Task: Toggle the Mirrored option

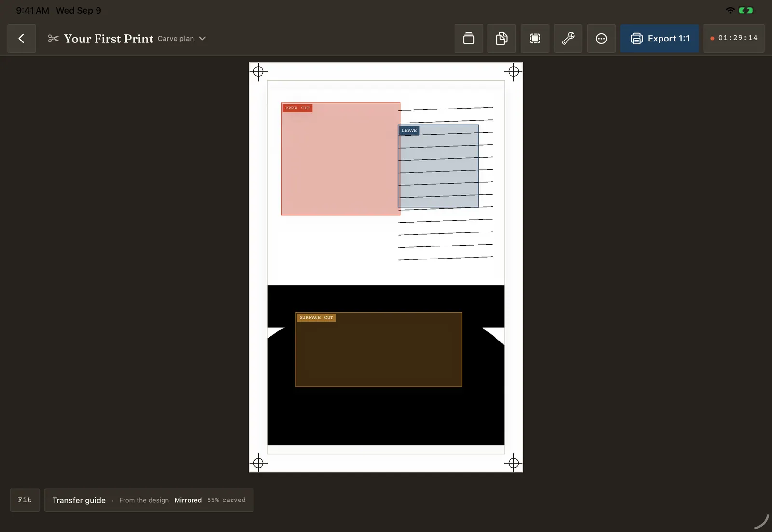Action: [x=188, y=500]
